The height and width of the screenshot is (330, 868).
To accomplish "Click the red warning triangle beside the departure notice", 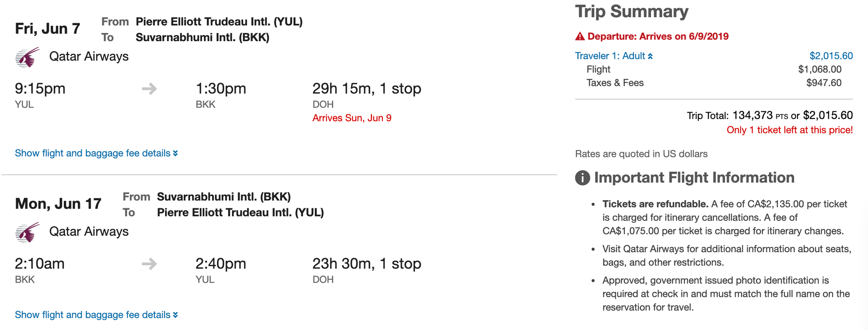I will click(x=580, y=36).
